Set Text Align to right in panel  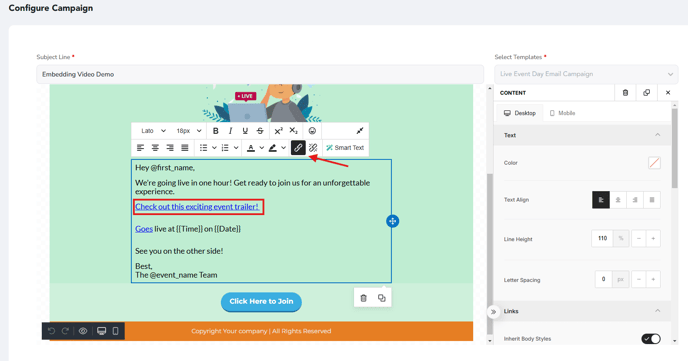[x=635, y=200]
